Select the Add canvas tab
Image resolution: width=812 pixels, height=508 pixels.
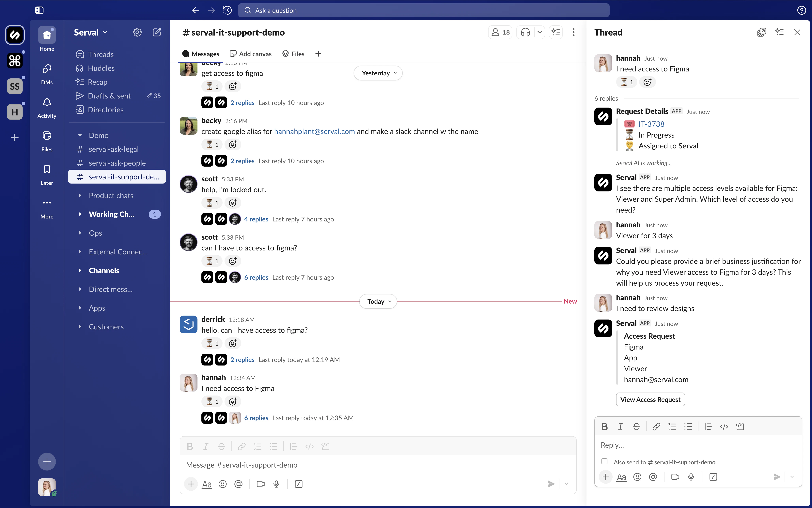pos(251,53)
